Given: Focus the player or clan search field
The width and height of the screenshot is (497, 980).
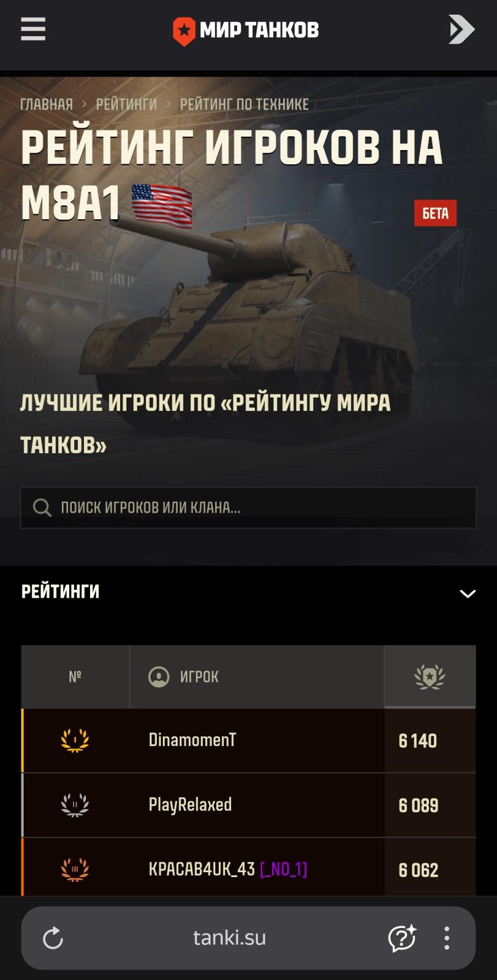Looking at the screenshot, I should pyautogui.click(x=248, y=507).
